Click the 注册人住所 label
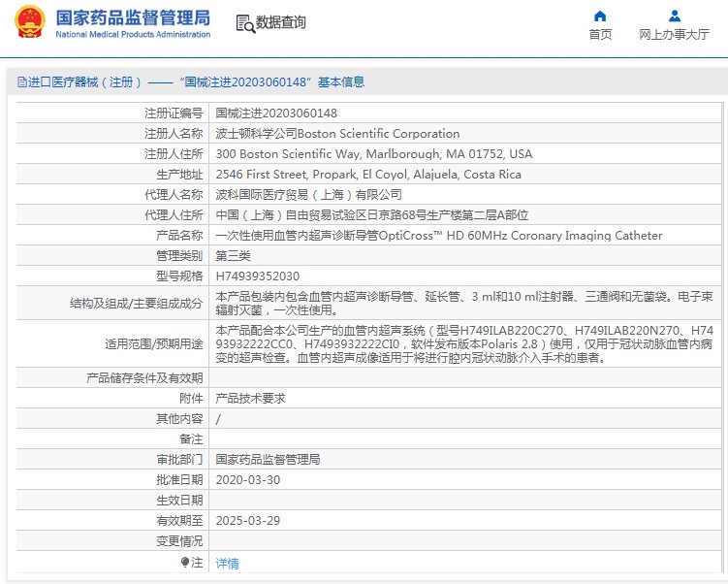The height and width of the screenshot is (584, 728). pyautogui.click(x=174, y=154)
